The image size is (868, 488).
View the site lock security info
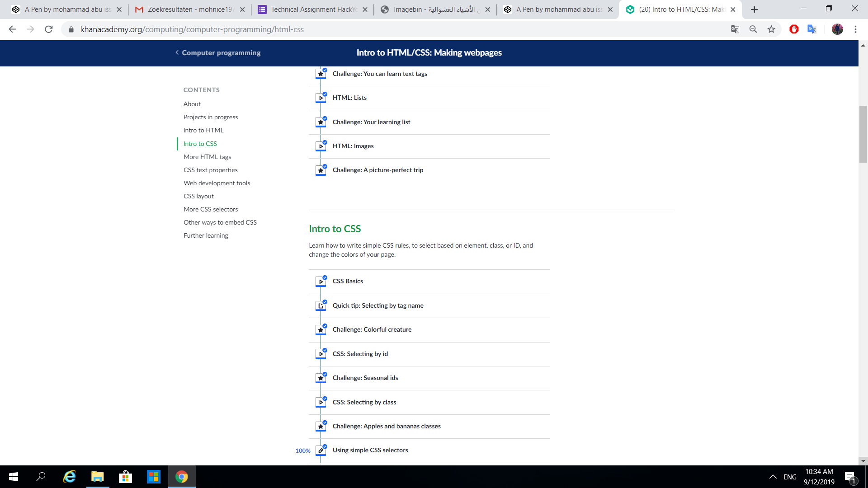pos(71,29)
